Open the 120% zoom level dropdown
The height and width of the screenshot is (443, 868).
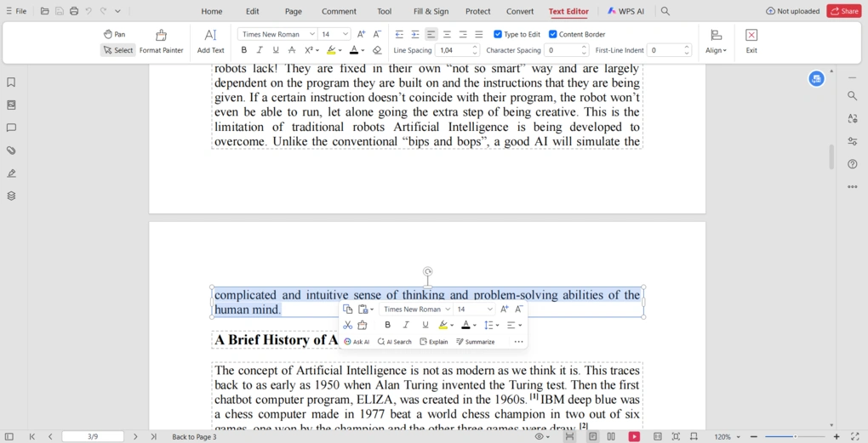coord(728,437)
